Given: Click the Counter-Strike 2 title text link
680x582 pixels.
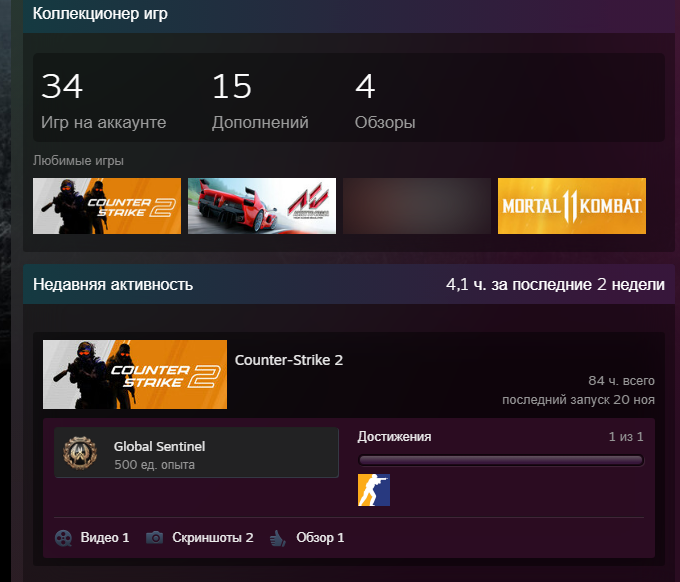Looking at the screenshot, I should (x=289, y=360).
